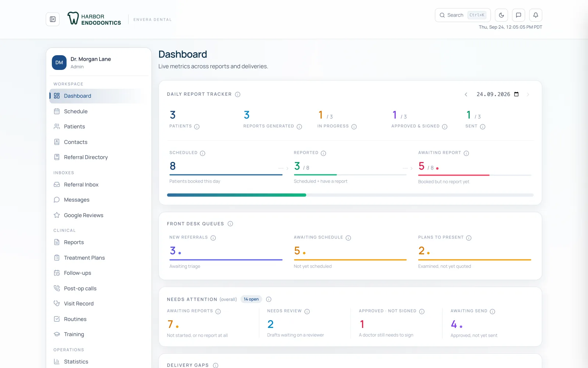Open the chat messages icon in header

[519, 15]
